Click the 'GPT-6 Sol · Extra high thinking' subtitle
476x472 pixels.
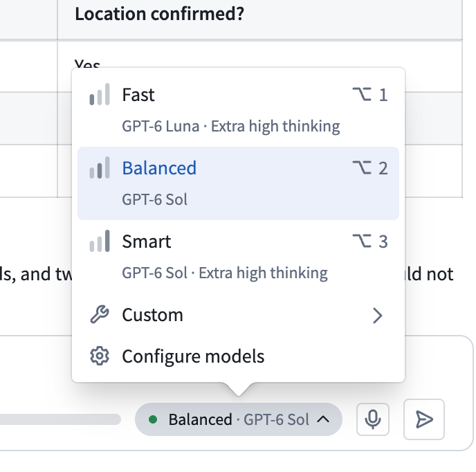point(225,273)
